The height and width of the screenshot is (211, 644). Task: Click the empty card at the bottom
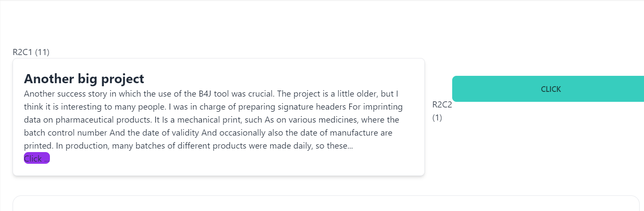click(325, 204)
